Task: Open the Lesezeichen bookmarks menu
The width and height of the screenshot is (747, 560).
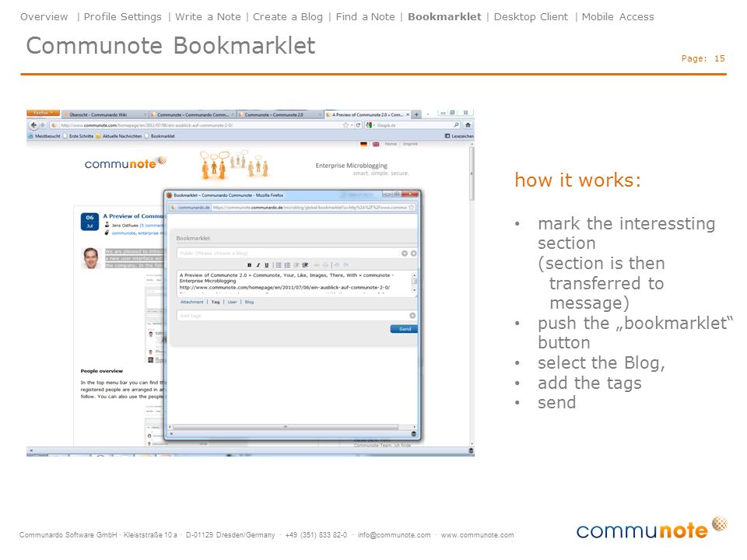Action: [459, 136]
